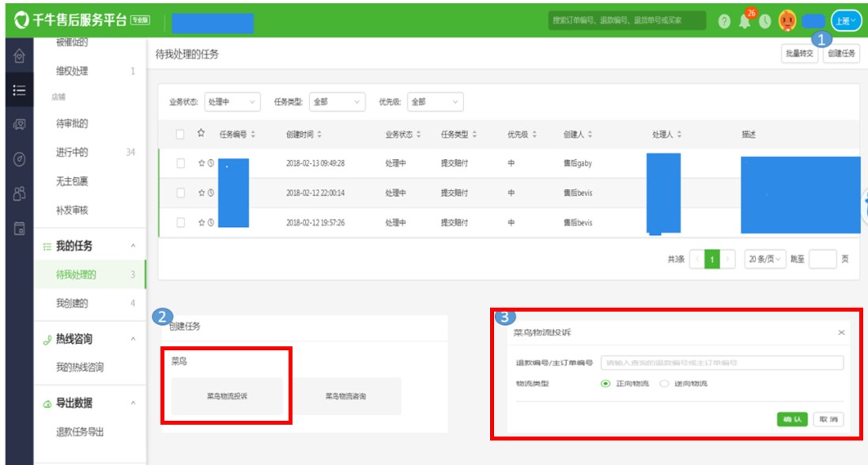Click the 退款编号/主订单编号 input field
The width and height of the screenshot is (868, 465).
tap(721, 363)
